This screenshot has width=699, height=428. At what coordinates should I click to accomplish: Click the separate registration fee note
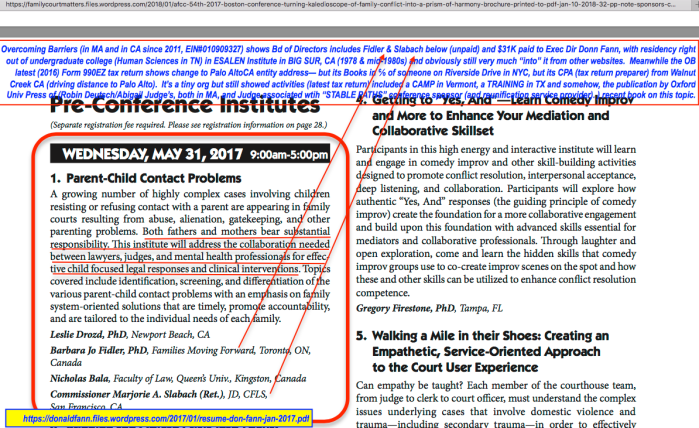click(184, 128)
